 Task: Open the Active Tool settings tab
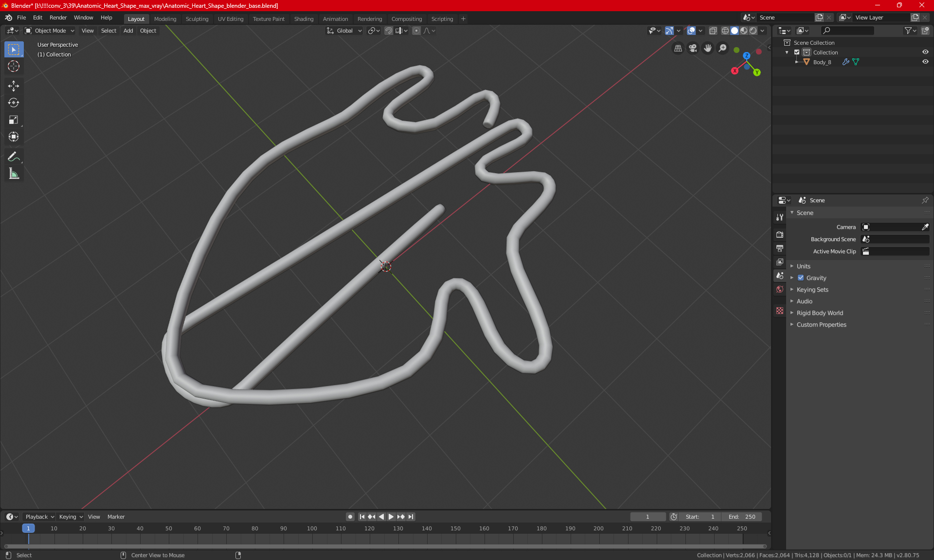(780, 217)
